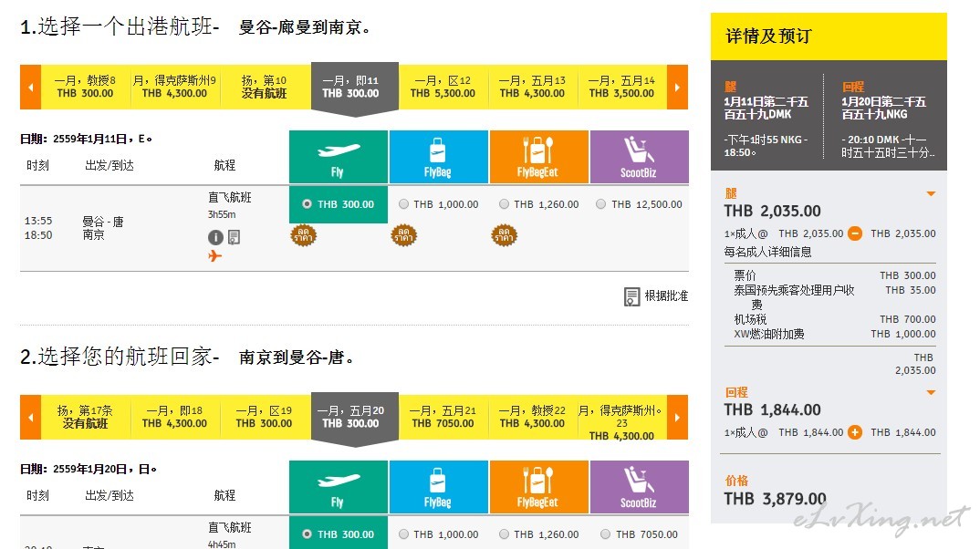Select outbound FlyBag fare THB 1,000.00 radio

(403, 204)
